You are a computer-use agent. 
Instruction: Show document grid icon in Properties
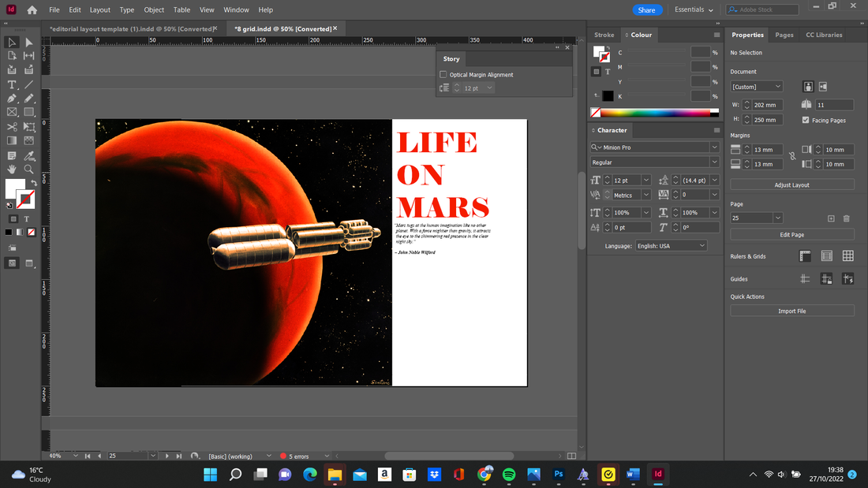[x=848, y=255]
